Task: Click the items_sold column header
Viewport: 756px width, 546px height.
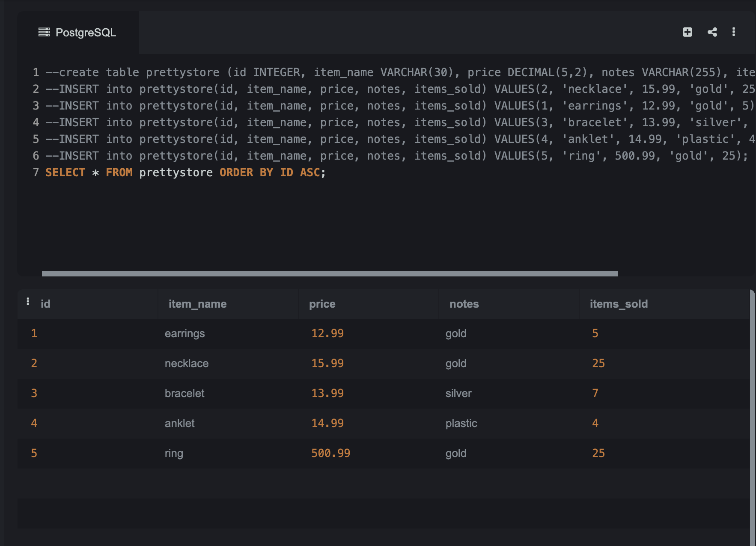Action: pyautogui.click(x=618, y=304)
